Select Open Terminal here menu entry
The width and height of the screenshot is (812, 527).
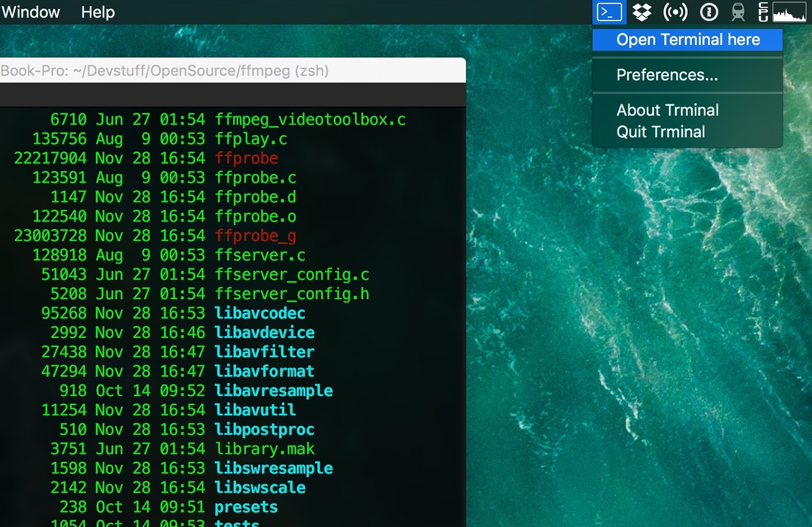[x=687, y=39]
